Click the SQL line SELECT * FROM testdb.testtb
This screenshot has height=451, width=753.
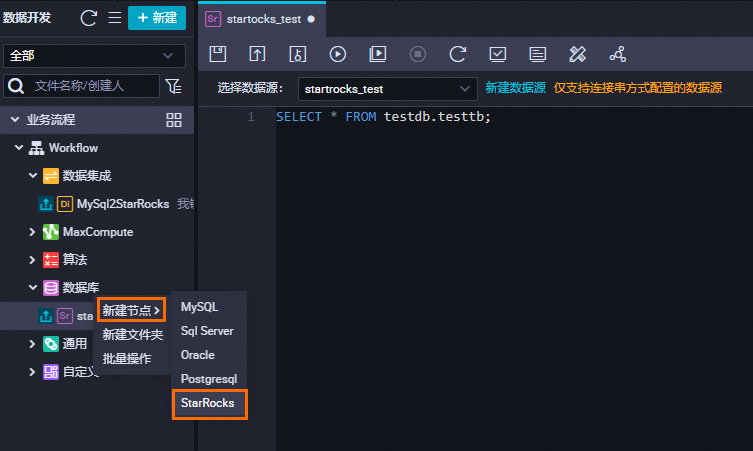(383, 117)
